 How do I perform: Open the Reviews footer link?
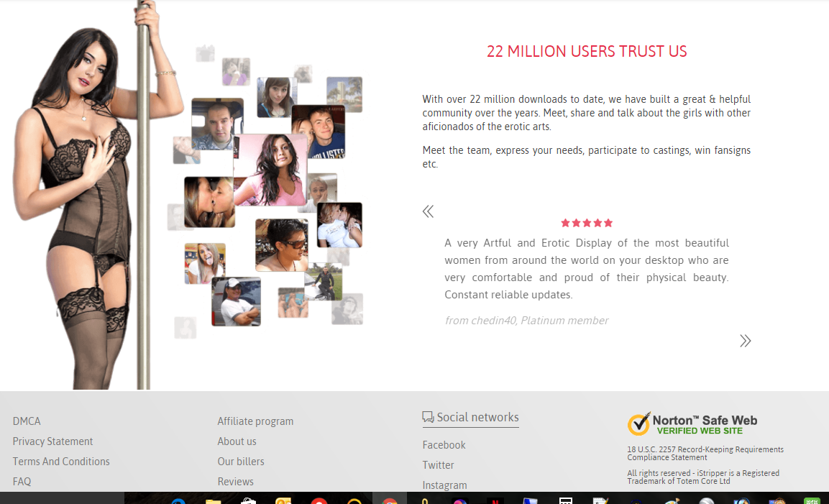(235, 482)
